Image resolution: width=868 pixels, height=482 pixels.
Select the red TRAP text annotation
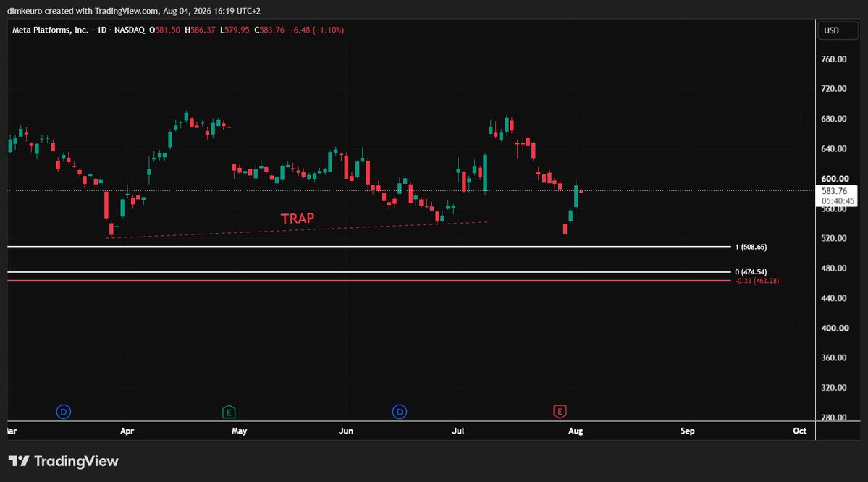coord(298,219)
